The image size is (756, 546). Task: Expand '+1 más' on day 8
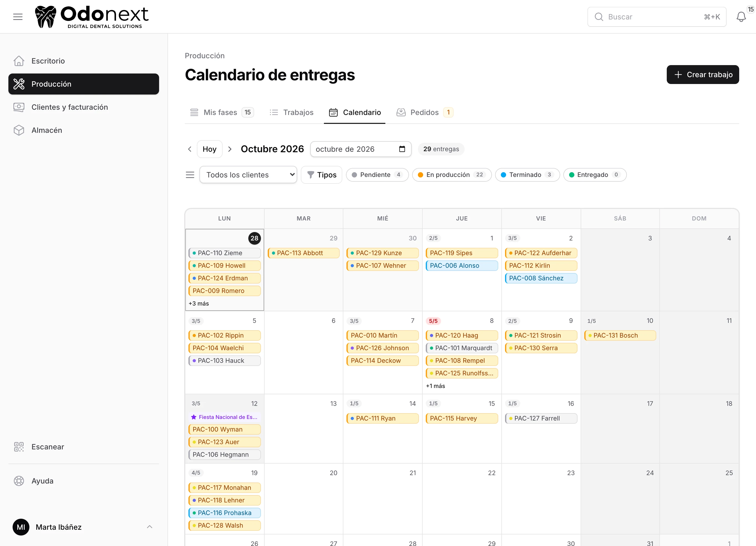(x=435, y=386)
